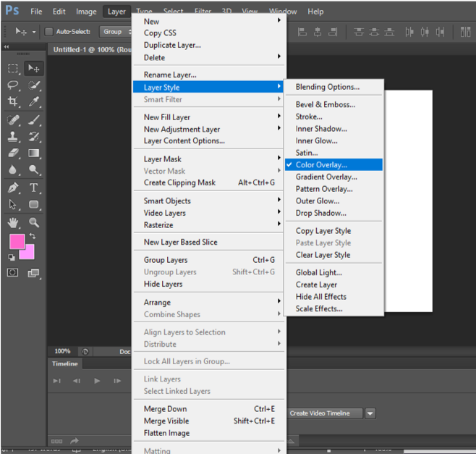Select the Move tool in toolbox
The image size is (476, 454).
pyautogui.click(x=34, y=68)
